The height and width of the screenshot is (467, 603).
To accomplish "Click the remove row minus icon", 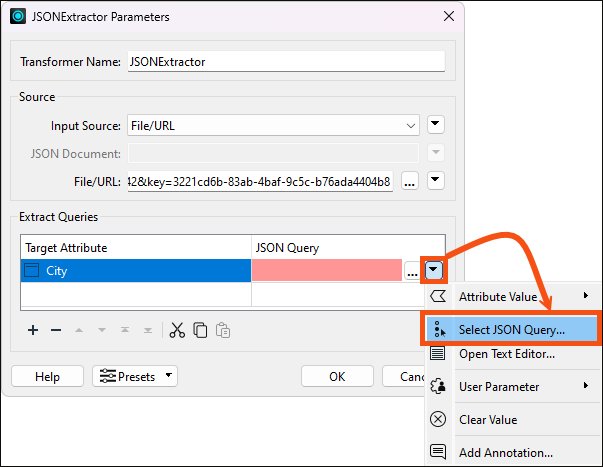I will [56, 330].
